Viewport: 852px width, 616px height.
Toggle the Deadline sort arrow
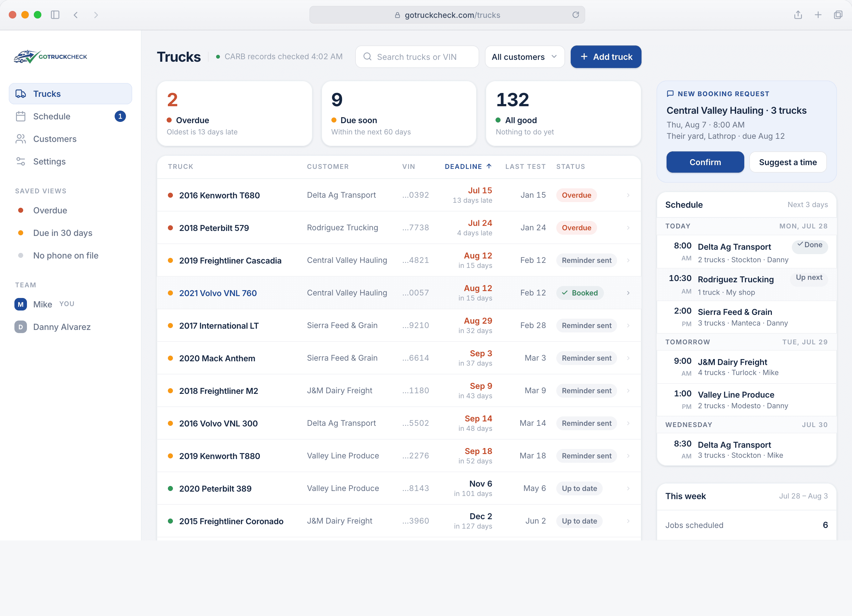489,166
